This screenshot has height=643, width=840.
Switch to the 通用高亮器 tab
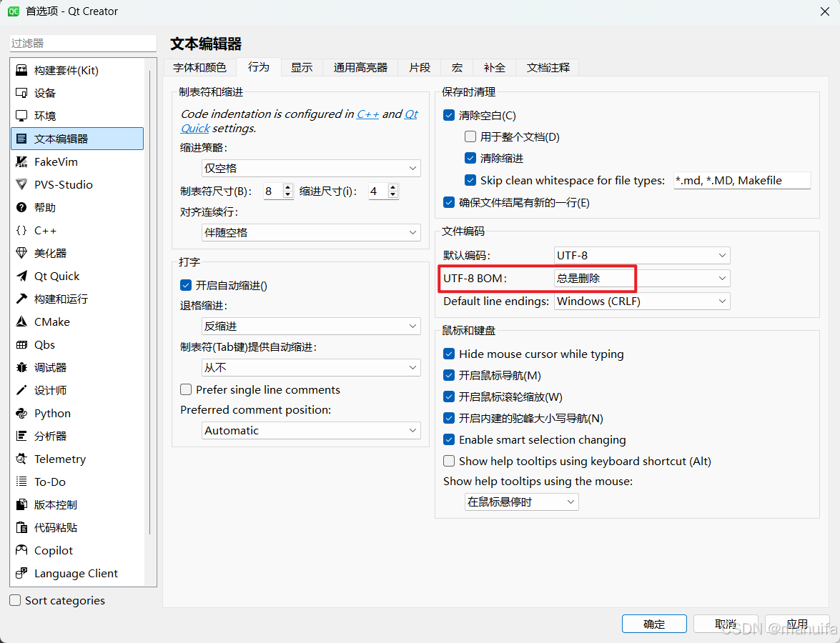click(360, 67)
